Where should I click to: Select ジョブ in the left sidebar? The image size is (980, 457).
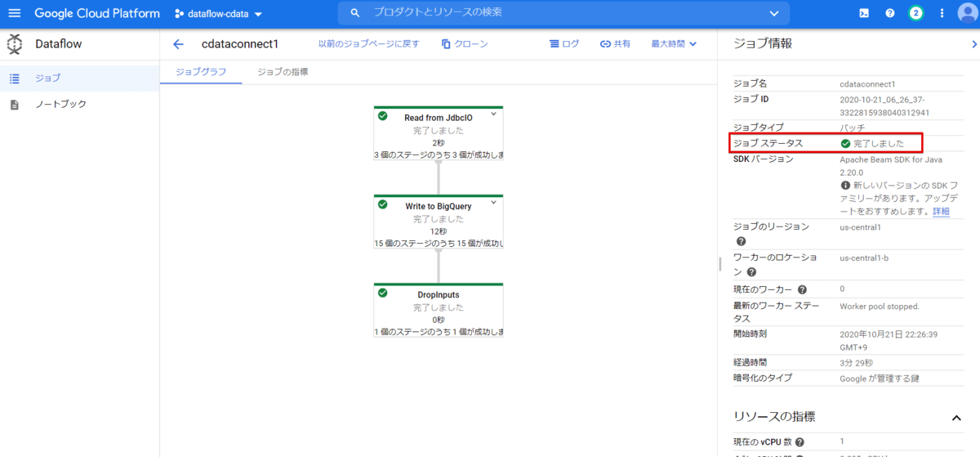79,78
